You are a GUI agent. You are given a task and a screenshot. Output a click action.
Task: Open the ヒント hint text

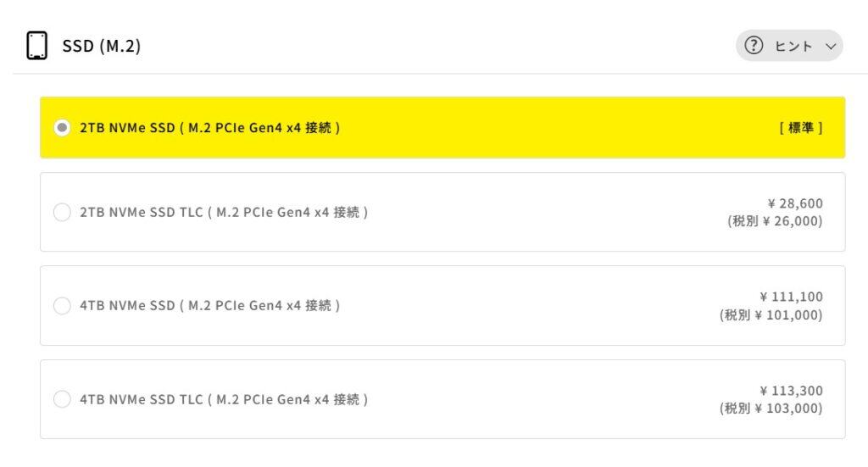pos(792,46)
